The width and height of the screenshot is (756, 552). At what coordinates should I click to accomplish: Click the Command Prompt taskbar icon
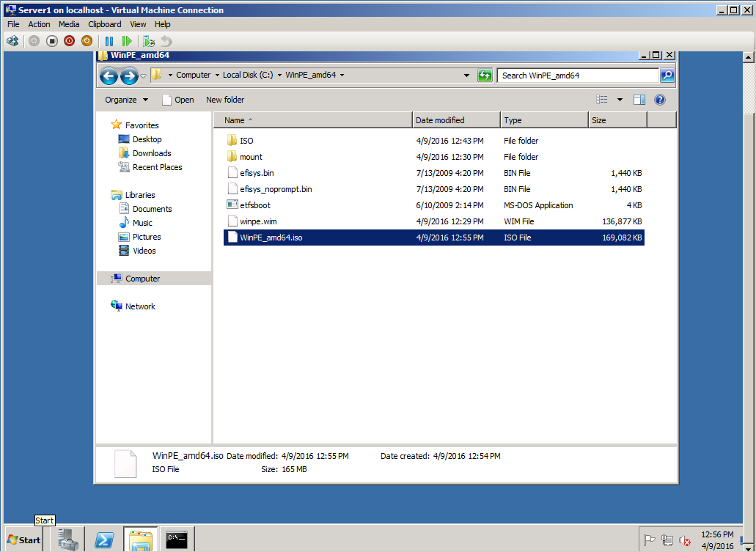coord(177,540)
